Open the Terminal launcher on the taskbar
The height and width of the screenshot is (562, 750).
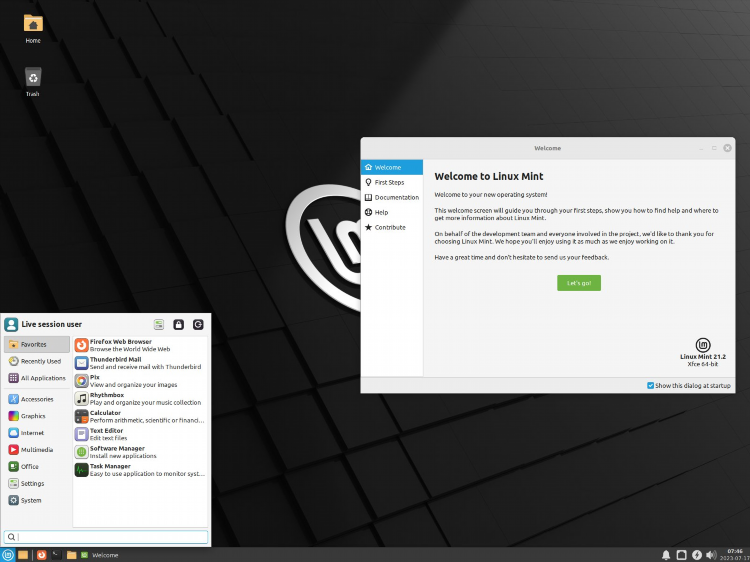(x=56, y=555)
